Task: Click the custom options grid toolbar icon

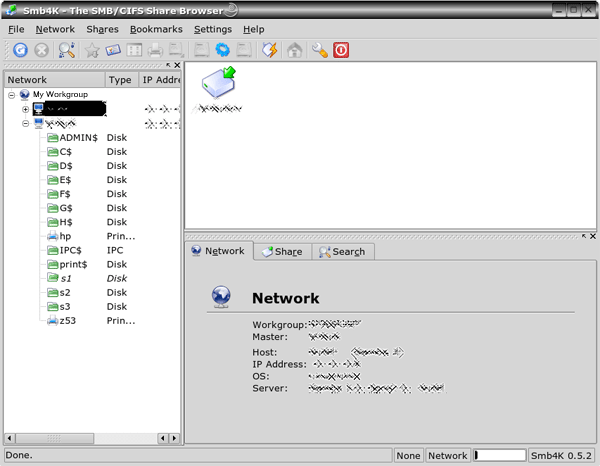Action: pos(134,50)
